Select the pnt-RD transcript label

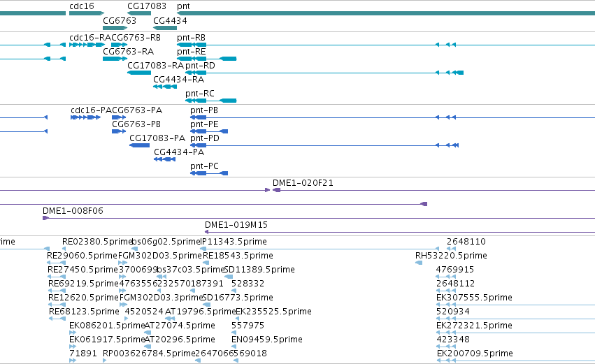[201, 66]
